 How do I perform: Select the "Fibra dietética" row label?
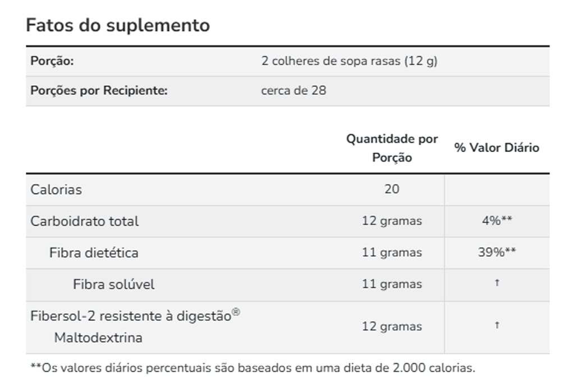tap(94, 252)
